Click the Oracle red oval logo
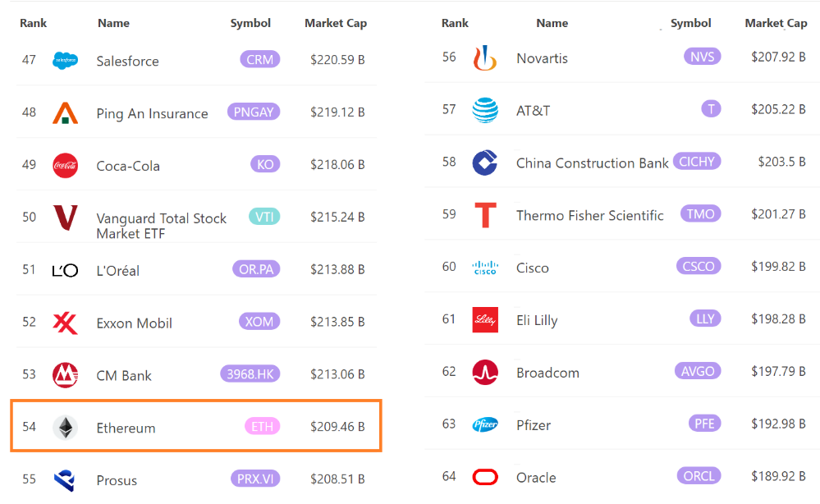Screen dimensions: 820x504 pos(485,477)
